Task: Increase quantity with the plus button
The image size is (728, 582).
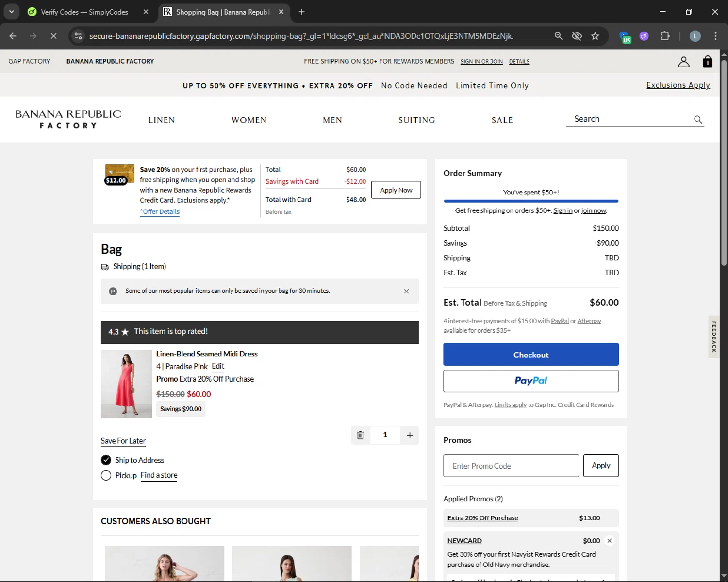Action: point(410,435)
